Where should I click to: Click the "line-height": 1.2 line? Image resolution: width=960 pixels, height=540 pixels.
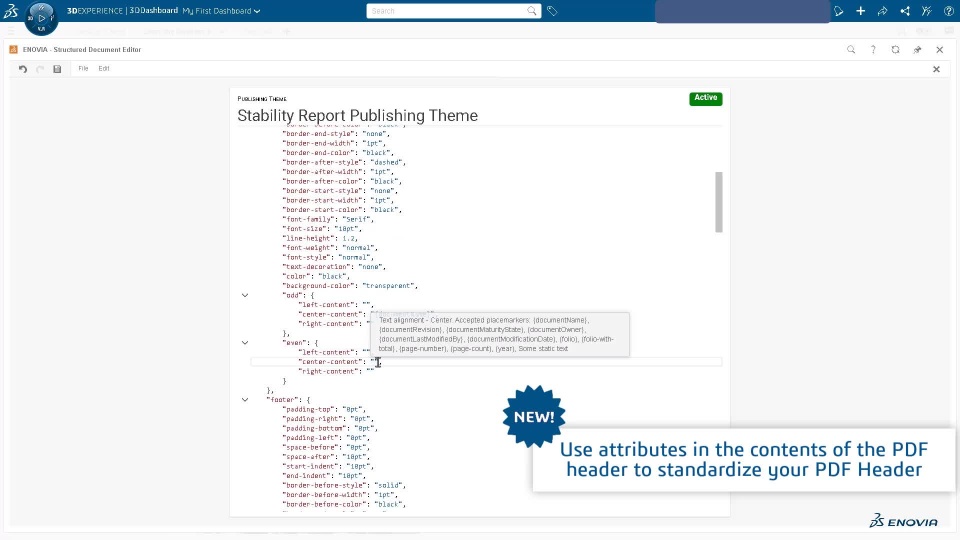point(320,238)
